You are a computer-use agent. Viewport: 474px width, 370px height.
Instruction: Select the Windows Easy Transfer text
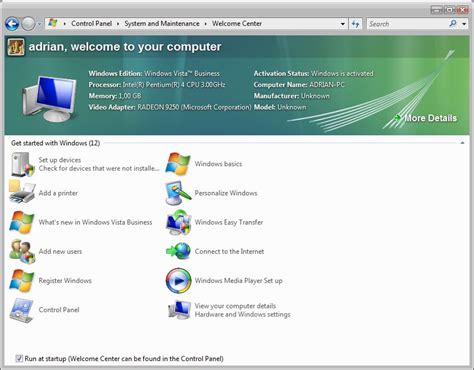(x=229, y=222)
